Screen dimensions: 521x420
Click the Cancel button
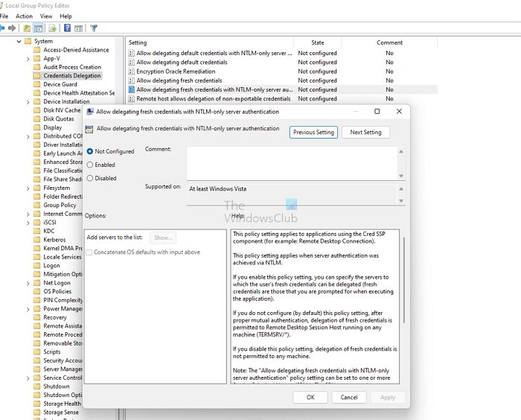(349, 398)
